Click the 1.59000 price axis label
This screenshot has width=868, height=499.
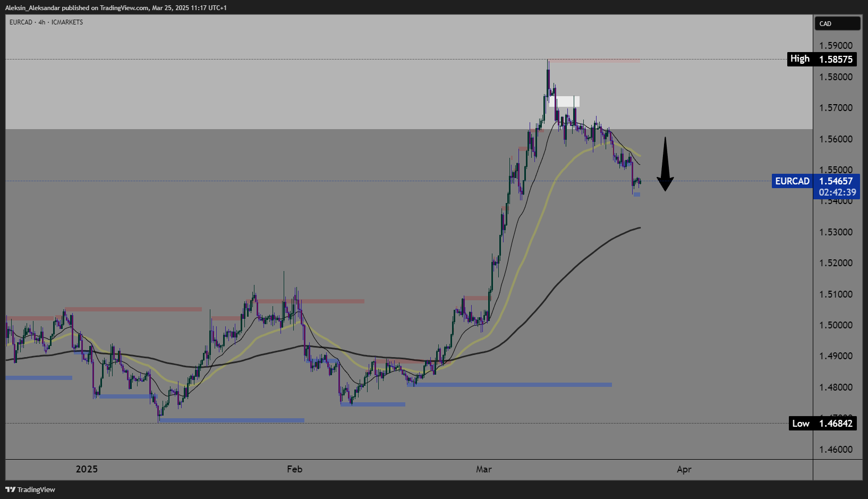[x=836, y=46]
